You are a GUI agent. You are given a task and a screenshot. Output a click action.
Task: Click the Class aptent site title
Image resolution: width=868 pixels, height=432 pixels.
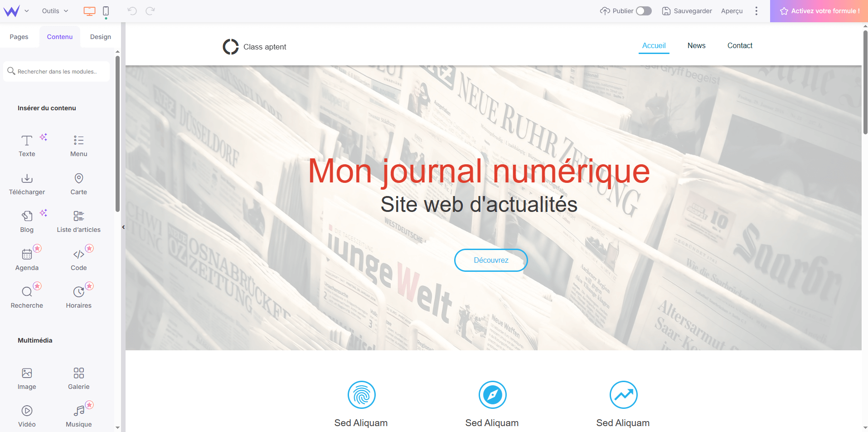(265, 47)
